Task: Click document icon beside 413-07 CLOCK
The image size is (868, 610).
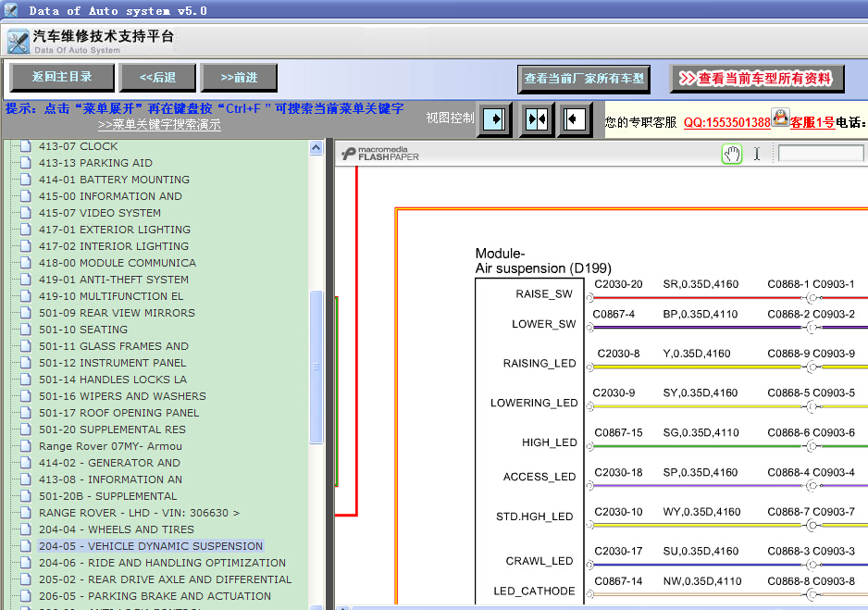Action: pyautogui.click(x=25, y=146)
